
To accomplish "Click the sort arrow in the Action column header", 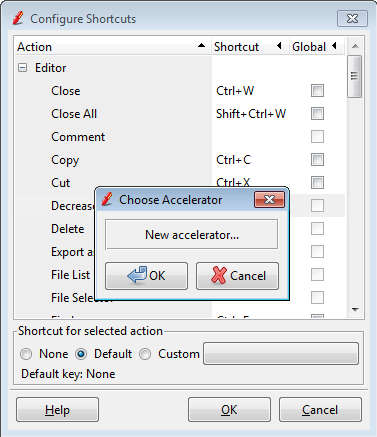I will click(x=201, y=45).
